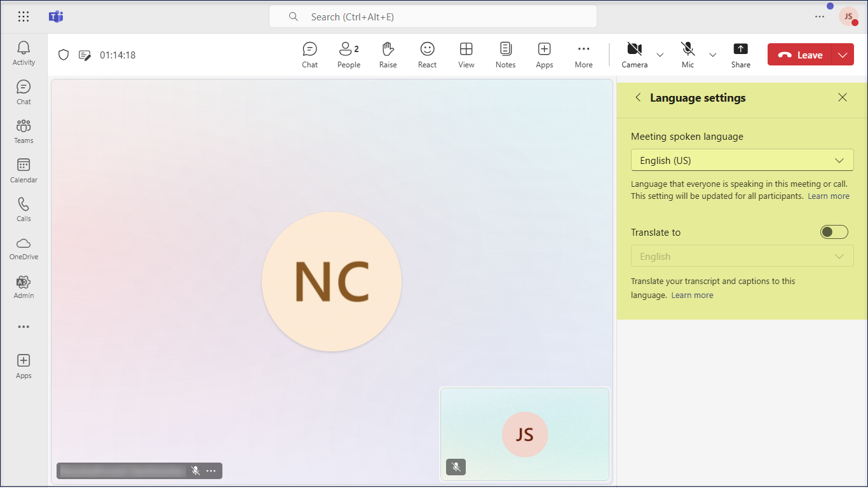The height and width of the screenshot is (488, 868).
Task: Expand Camera options chevron
Action: (660, 55)
